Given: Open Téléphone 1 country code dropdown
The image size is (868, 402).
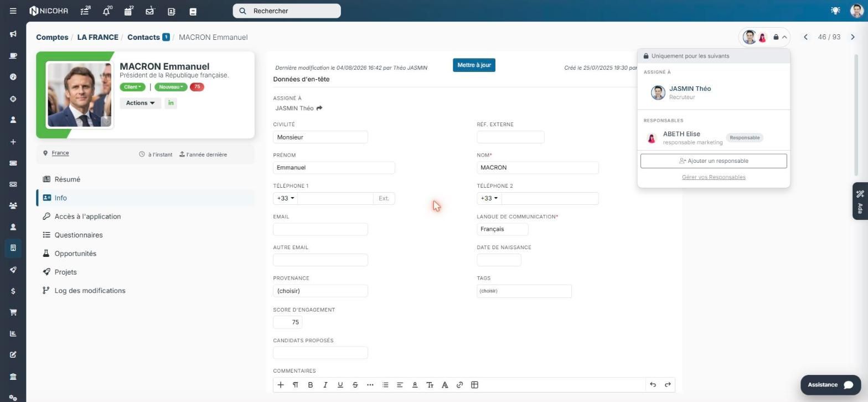Looking at the screenshot, I should 286,198.
